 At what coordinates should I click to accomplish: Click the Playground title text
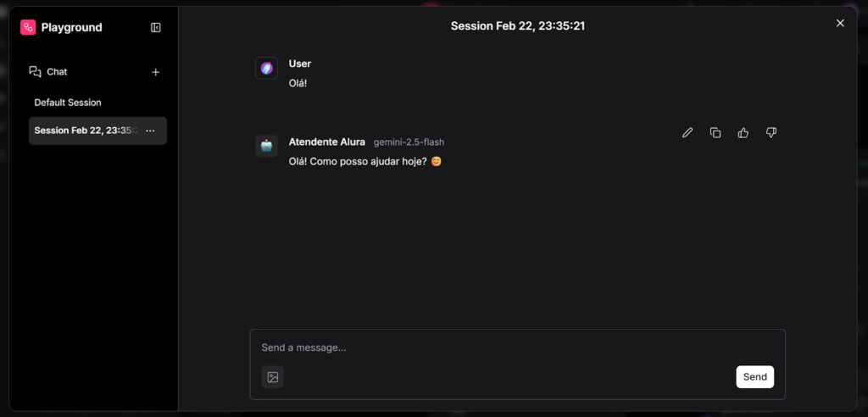71,27
